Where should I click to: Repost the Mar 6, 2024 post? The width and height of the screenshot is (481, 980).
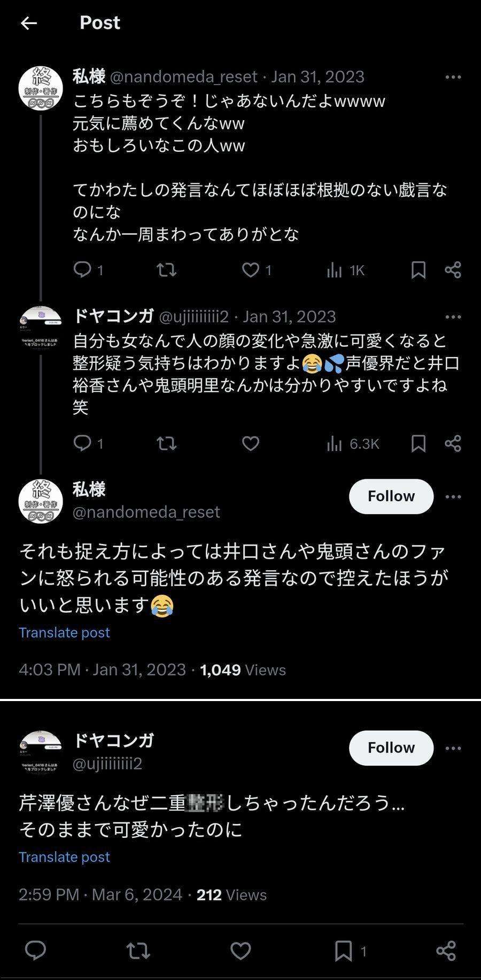[x=138, y=951]
